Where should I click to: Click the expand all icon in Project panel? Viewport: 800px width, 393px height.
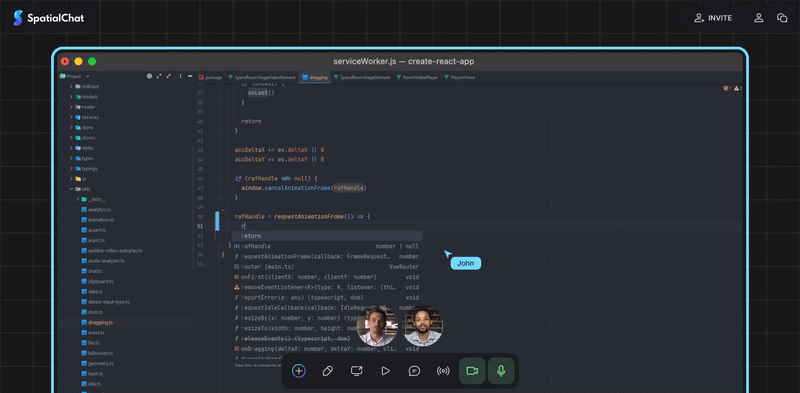pos(159,76)
